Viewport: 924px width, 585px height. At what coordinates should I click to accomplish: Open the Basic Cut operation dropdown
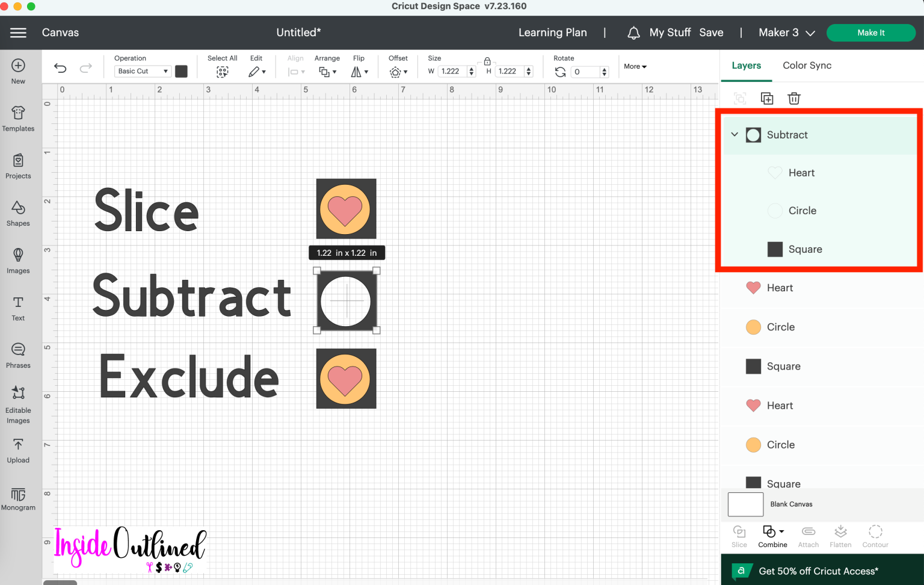142,71
